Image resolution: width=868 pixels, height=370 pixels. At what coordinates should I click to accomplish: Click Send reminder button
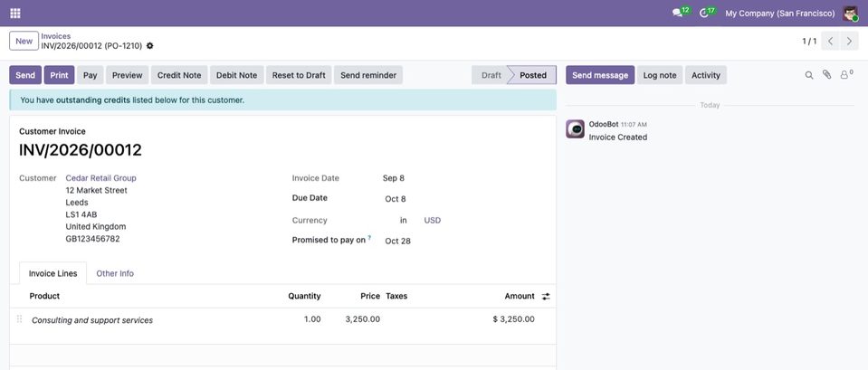click(368, 75)
